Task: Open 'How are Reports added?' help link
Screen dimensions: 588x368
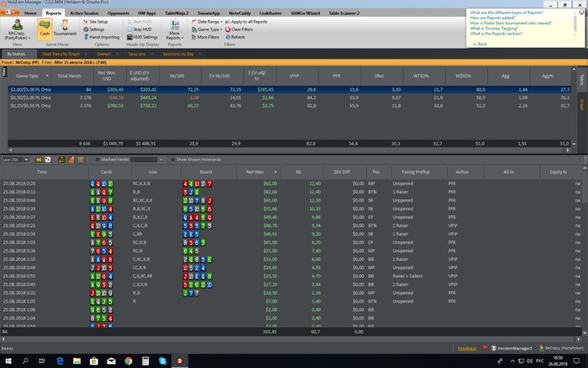Action: (x=493, y=18)
